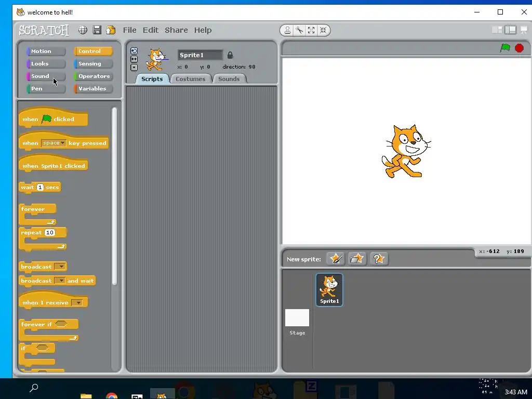The width and height of the screenshot is (532, 399).
Task: Click the cat sprite on the stage
Action: click(x=406, y=151)
